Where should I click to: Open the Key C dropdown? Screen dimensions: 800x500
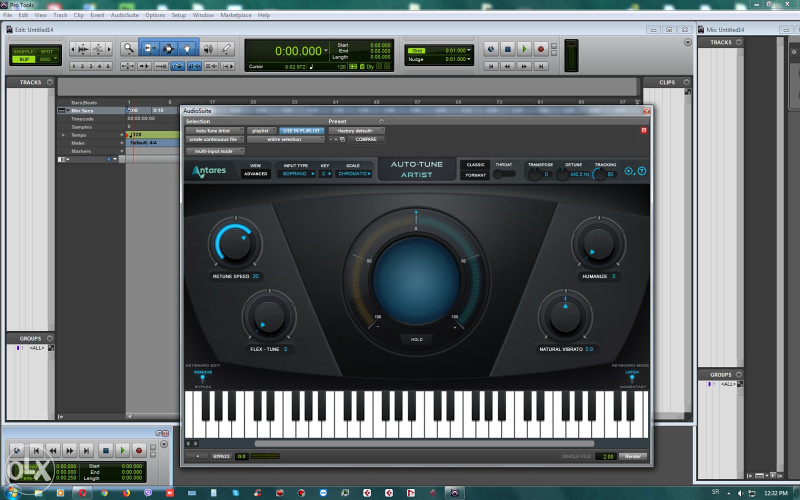[x=326, y=173]
